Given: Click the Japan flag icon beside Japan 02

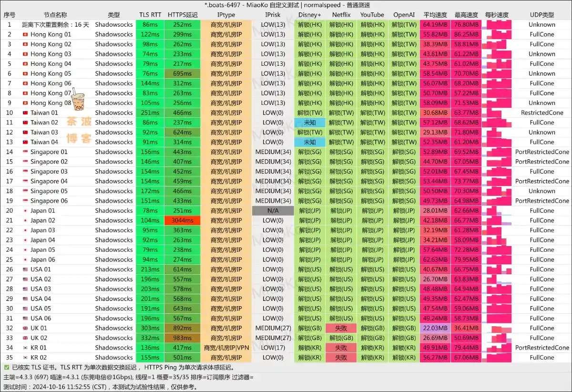Looking at the screenshot, I should [x=26, y=220].
